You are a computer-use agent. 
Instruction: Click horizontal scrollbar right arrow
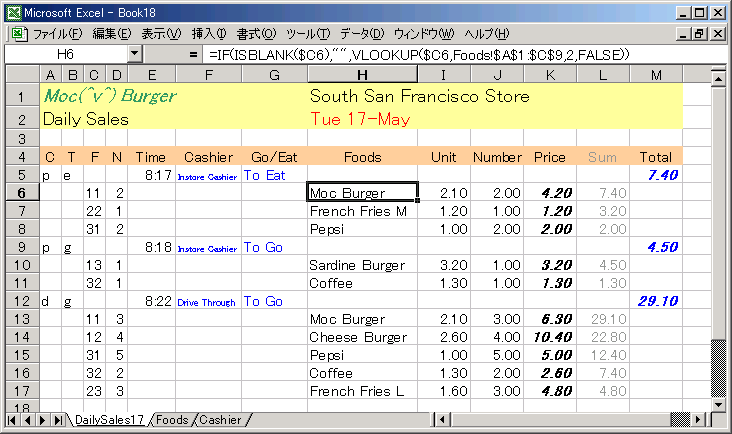pos(698,420)
